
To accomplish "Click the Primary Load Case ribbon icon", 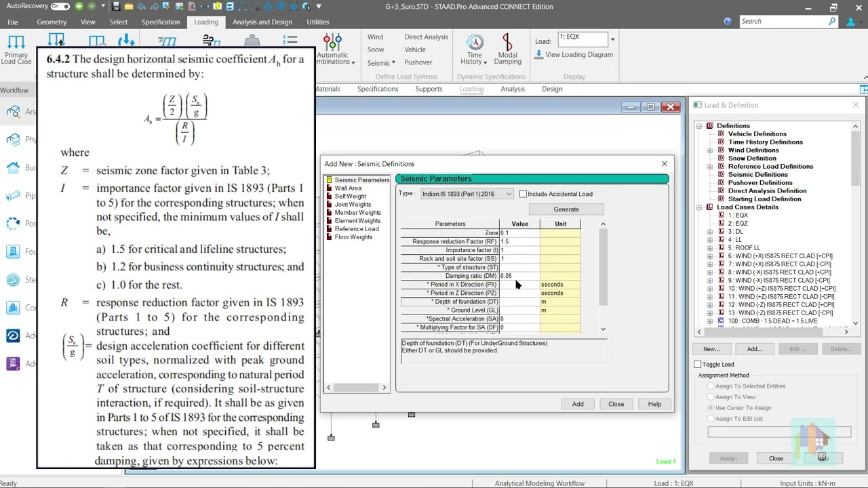I will pos(16,49).
